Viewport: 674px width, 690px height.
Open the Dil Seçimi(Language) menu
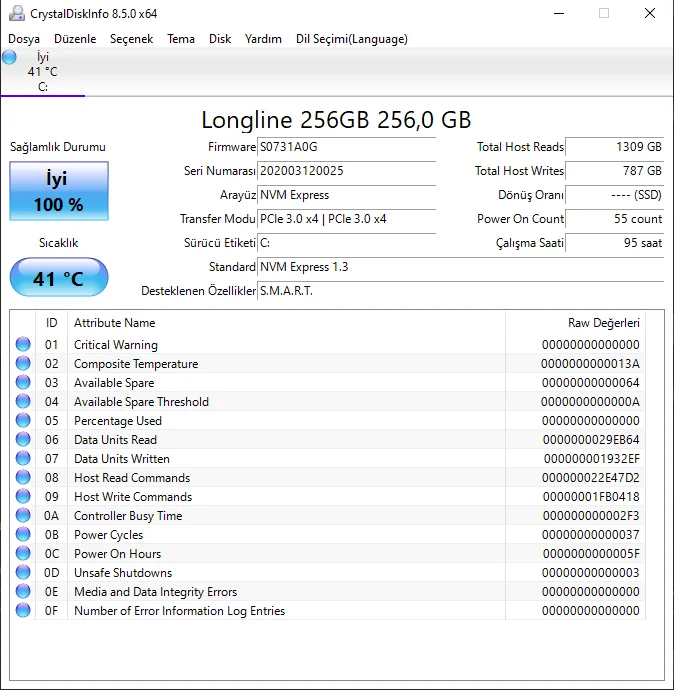(x=352, y=39)
